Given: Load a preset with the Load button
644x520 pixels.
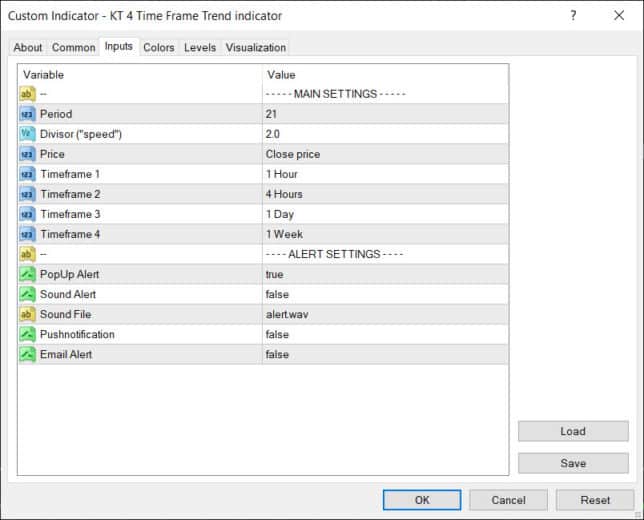Looking at the screenshot, I should pos(573,431).
